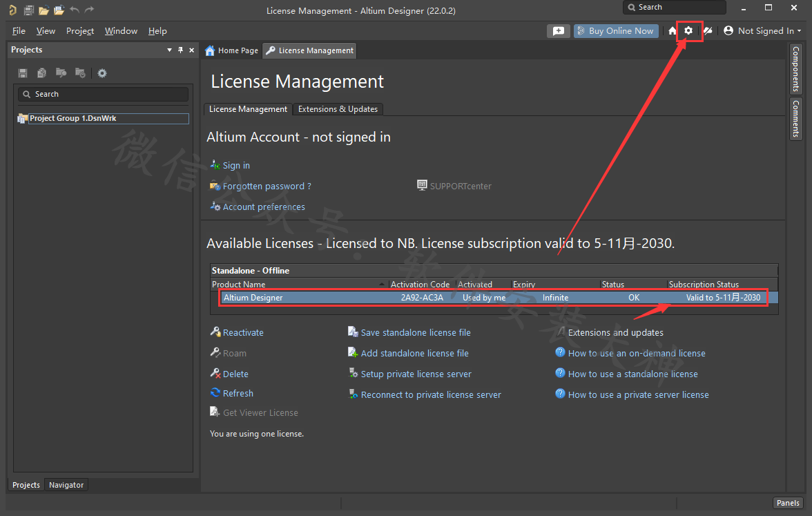This screenshot has height=516, width=812.
Task: Click the Open folder icon in title bar
Action: (44, 10)
